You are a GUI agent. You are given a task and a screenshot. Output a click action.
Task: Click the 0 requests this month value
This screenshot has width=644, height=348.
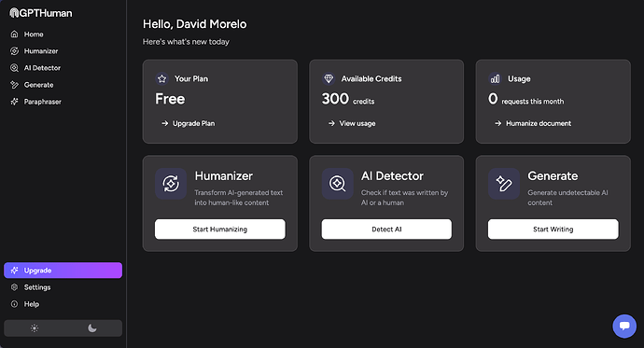pos(525,99)
